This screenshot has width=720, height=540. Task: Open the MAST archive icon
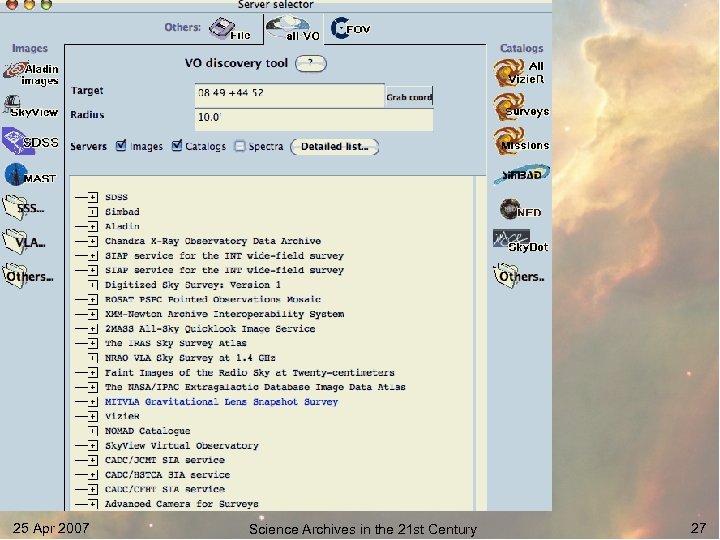tap(30, 175)
